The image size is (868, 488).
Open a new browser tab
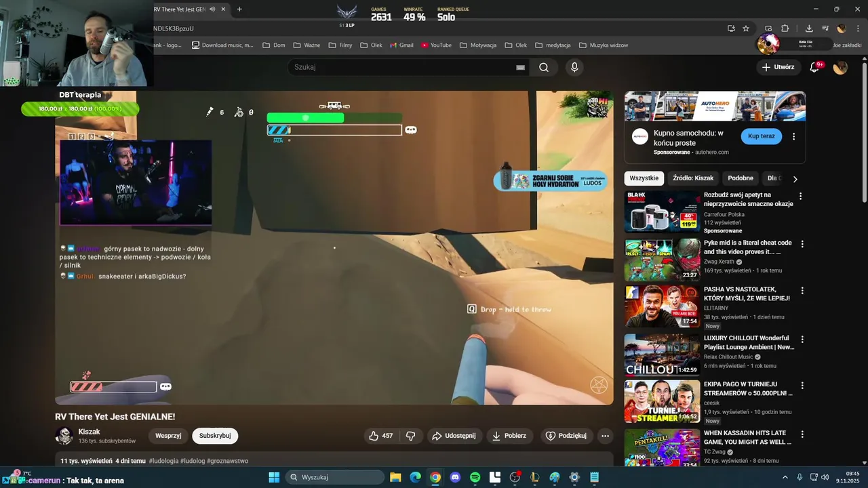(239, 9)
